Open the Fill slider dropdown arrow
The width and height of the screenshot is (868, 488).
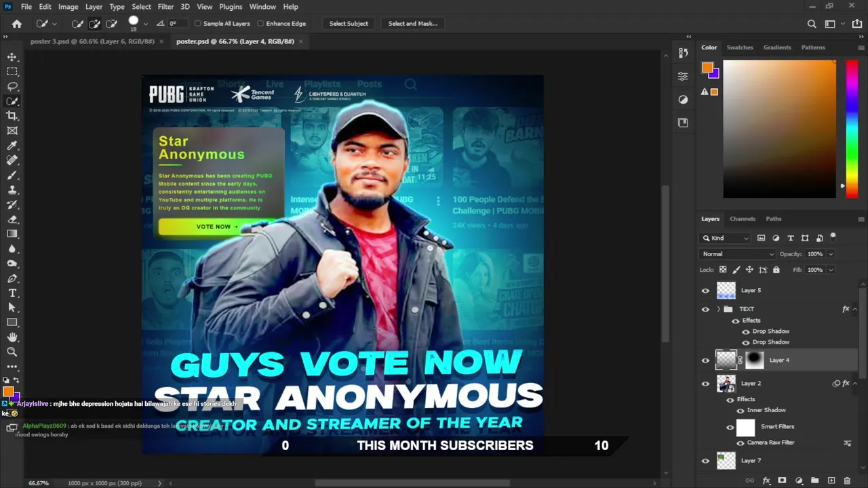tap(831, 270)
